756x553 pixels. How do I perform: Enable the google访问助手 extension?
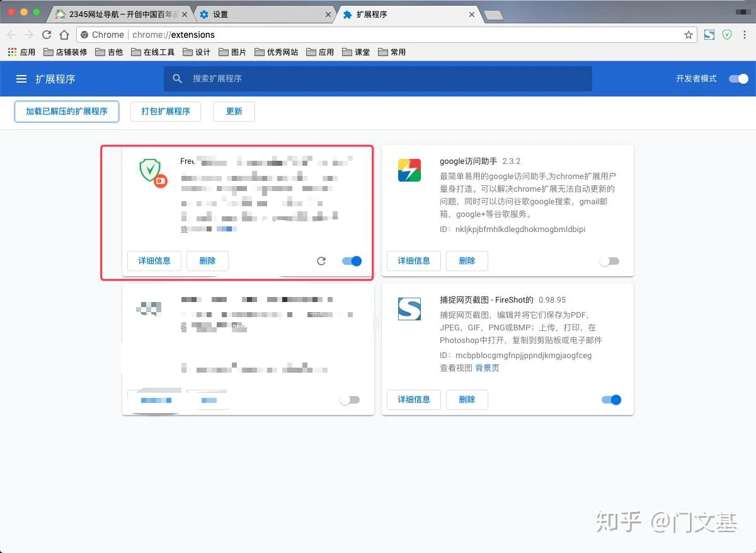609,261
